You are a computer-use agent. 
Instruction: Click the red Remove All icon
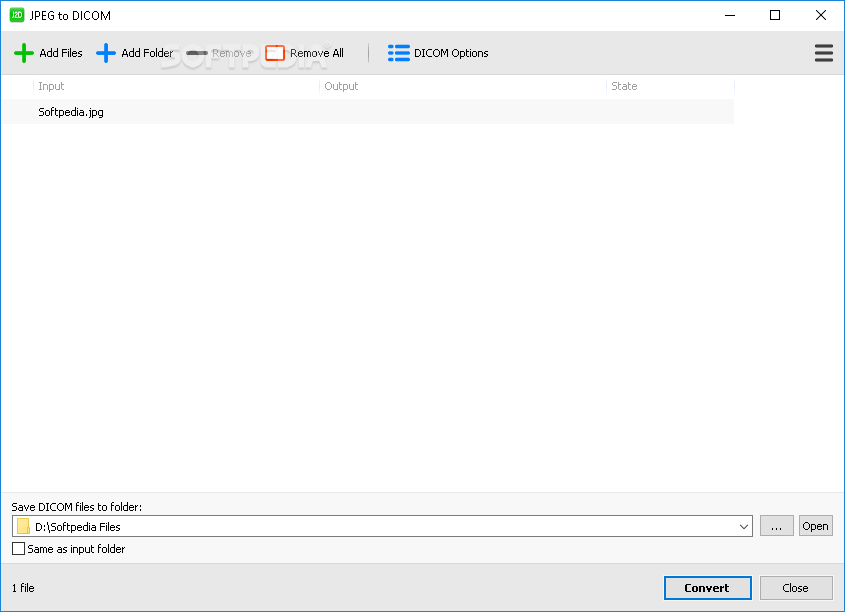[x=275, y=53]
